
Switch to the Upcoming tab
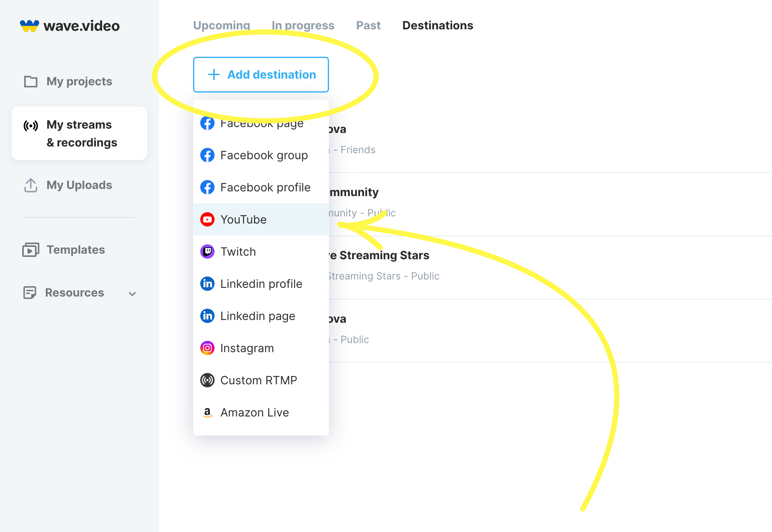pos(222,25)
